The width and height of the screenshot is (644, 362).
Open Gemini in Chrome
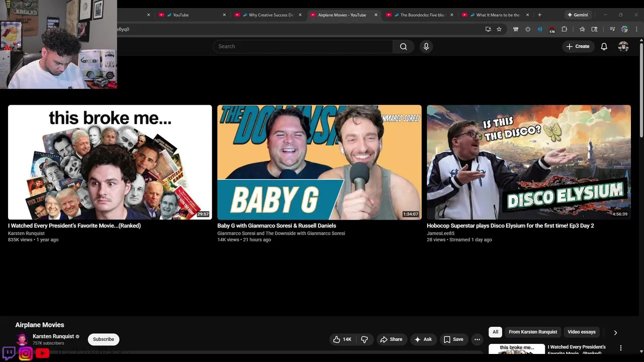577,15
